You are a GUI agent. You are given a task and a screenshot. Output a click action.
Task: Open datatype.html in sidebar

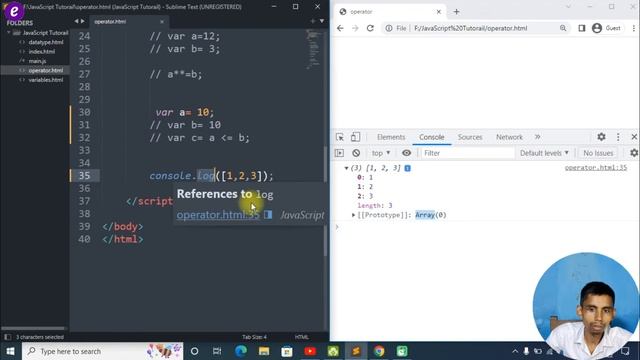tap(46, 42)
